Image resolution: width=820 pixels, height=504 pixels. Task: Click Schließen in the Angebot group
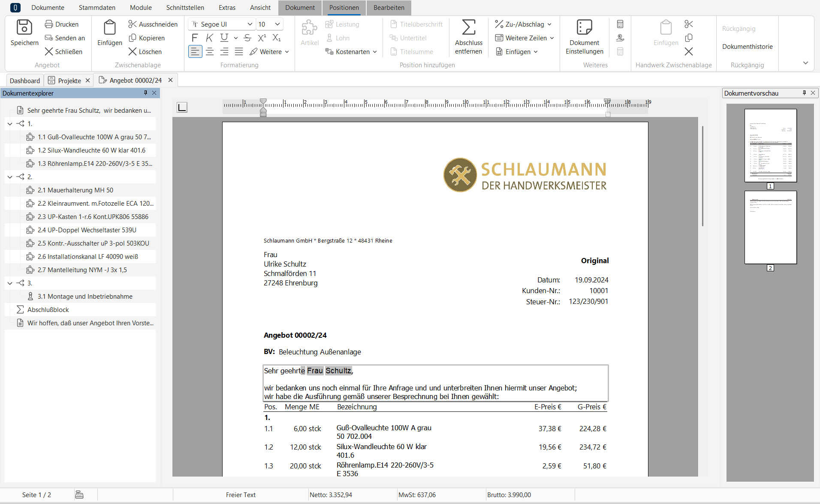click(63, 52)
